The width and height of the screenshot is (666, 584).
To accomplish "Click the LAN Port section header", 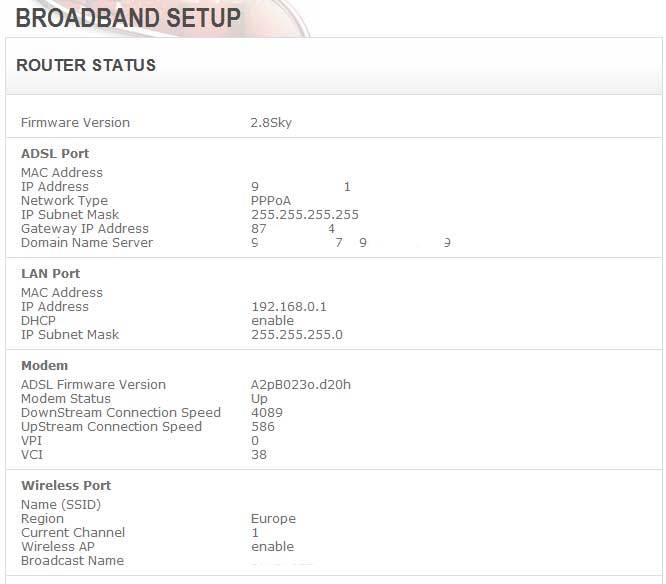I will coord(50,274).
